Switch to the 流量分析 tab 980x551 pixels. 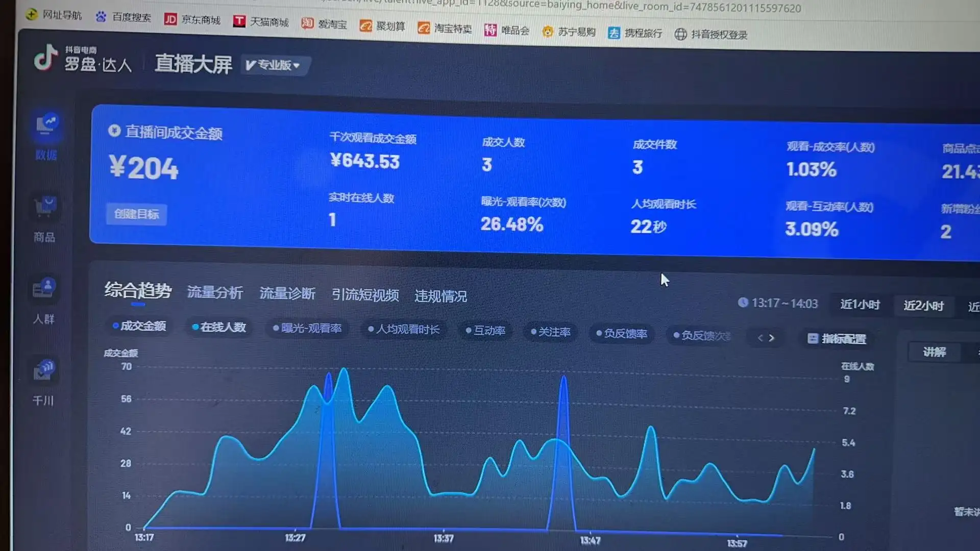215,292
